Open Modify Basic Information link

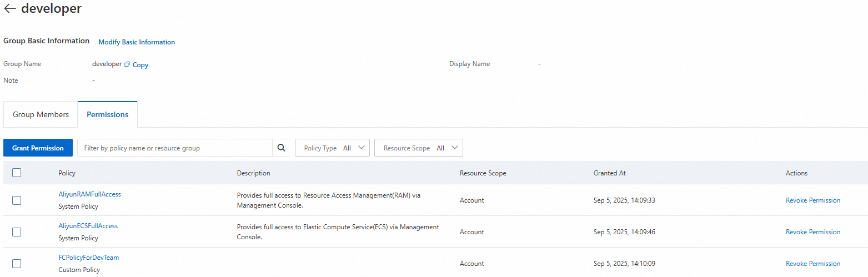[137, 42]
